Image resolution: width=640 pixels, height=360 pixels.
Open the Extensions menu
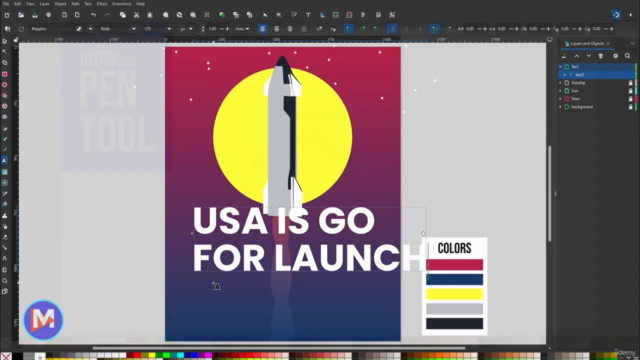point(122,4)
